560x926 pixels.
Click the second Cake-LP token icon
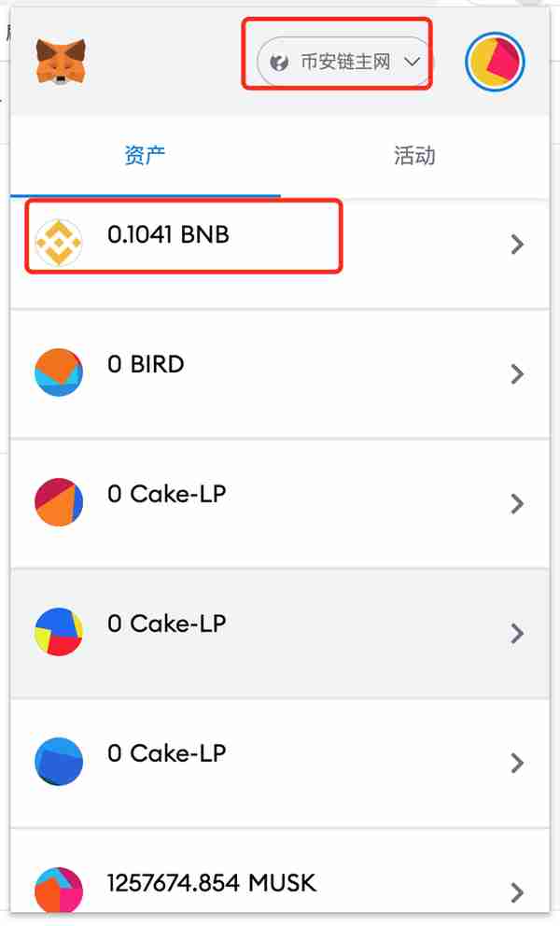pyautogui.click(x=59, y=632)
